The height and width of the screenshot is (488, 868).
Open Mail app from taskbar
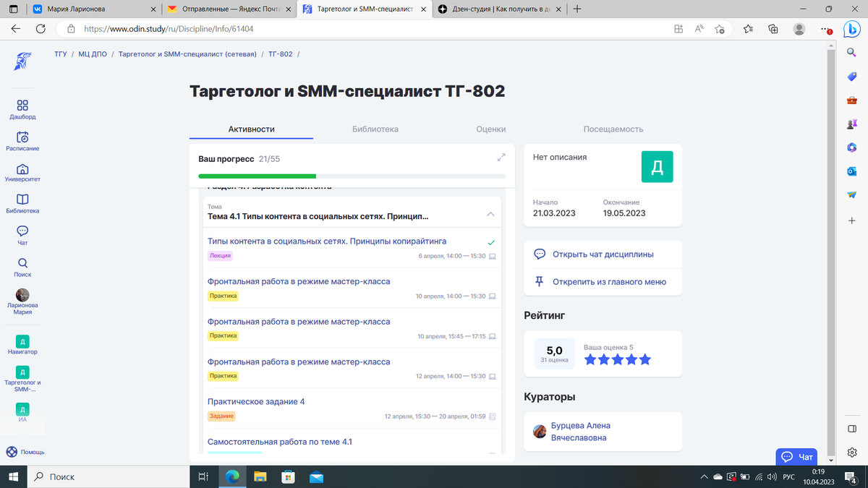[x=315, y=476]
